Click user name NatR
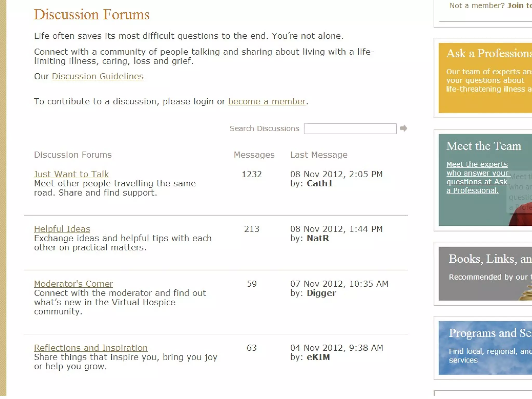The width and height of the screenshot is (532, 399). [x=318, y=238]
